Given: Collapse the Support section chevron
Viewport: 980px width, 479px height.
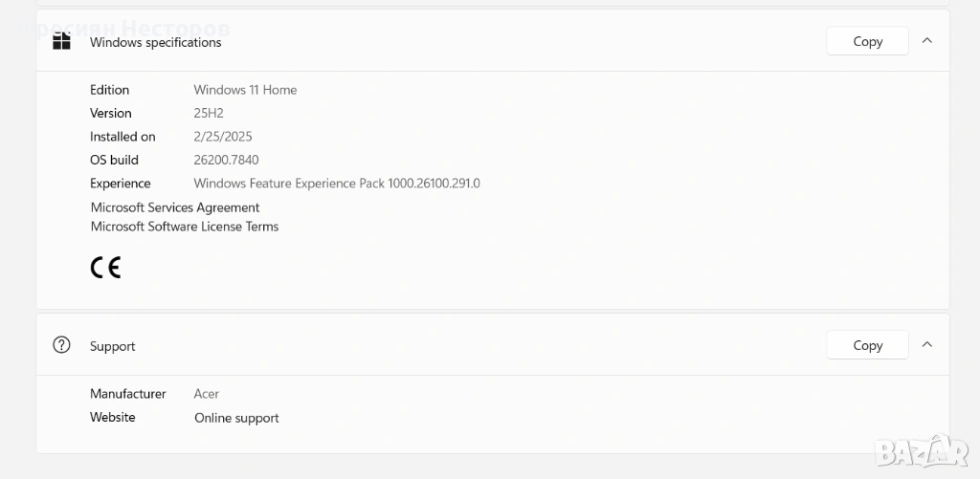Looking at the screenshot, I should (926, 345).
